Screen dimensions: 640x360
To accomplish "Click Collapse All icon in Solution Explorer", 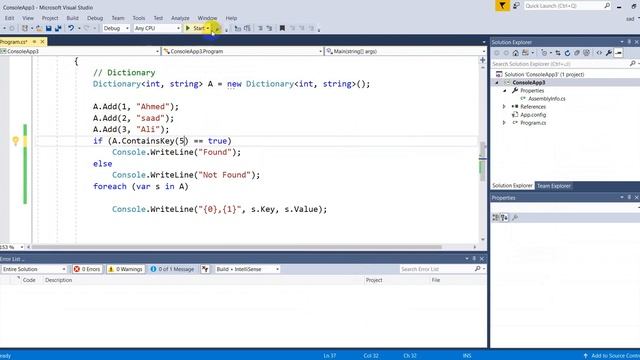I will (x=577, y=53).
